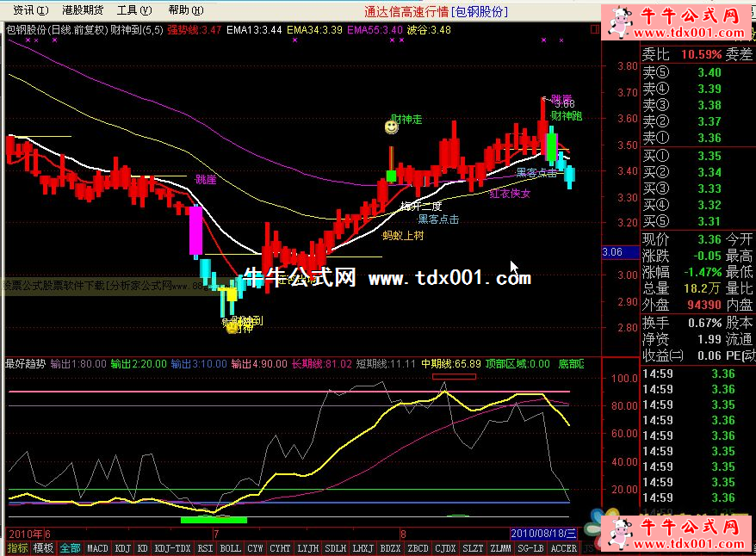The image size is (756, 556).
Task: Select the BDZX indicator tab
Action: [391, 548]
